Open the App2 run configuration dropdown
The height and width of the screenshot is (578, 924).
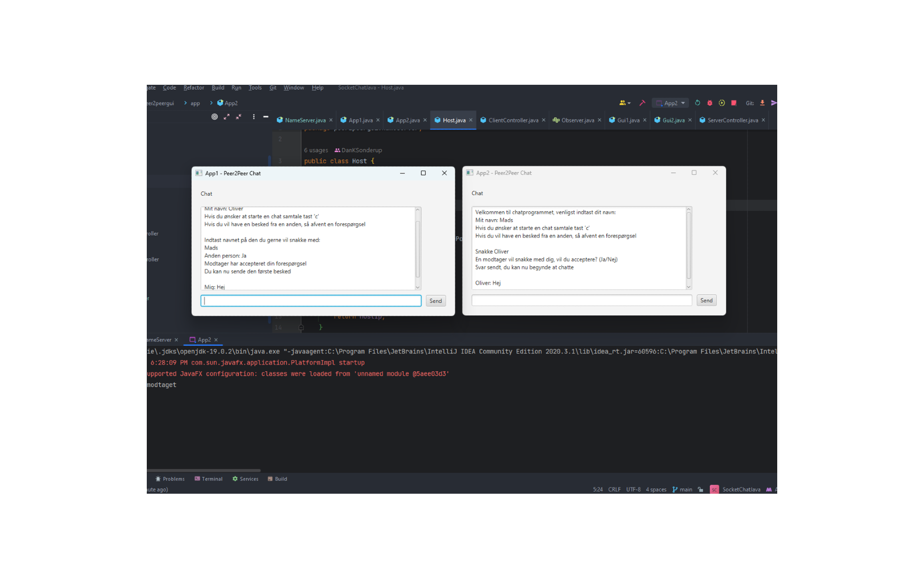point(670,103)
